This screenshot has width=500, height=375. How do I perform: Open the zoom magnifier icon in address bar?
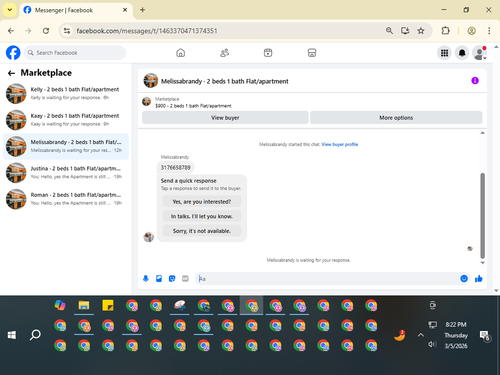389,31
